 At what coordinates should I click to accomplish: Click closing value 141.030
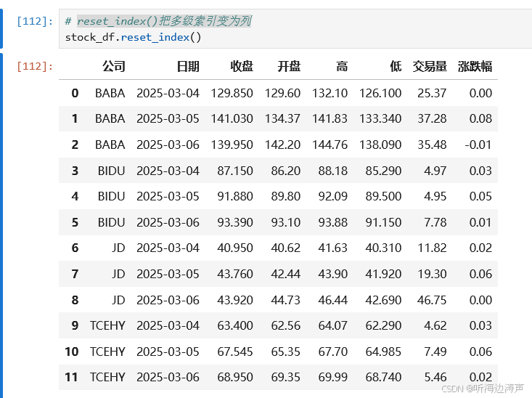point(232,118)
